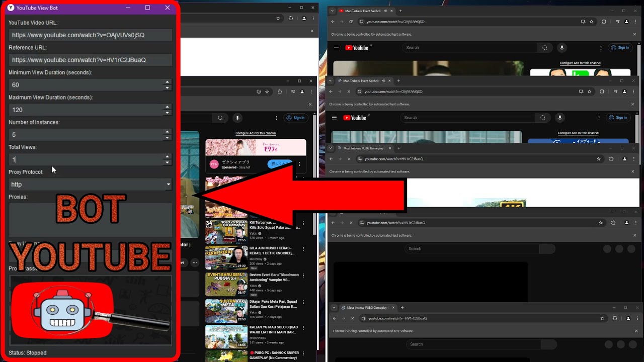
Task: Click YouTube logo in still-loading Map Terbaru window
Action: (x=356, y=118)
